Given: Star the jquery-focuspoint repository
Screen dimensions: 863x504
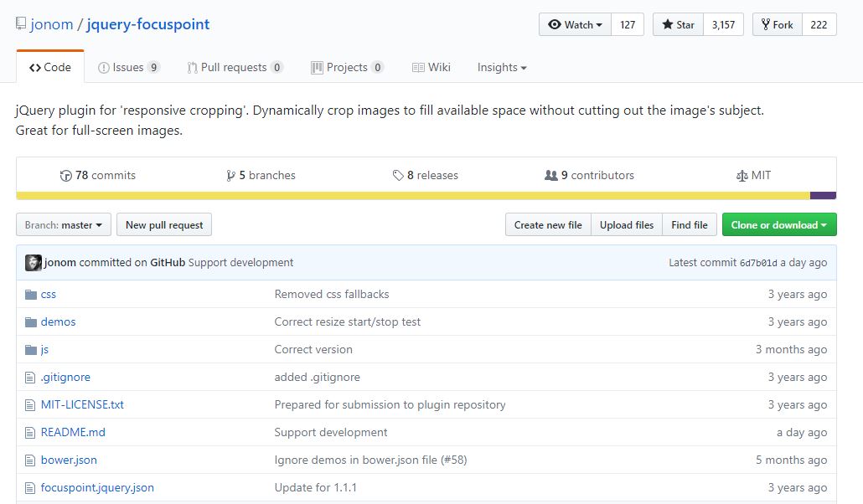Looking at the screenshot, I should point(678,25).
